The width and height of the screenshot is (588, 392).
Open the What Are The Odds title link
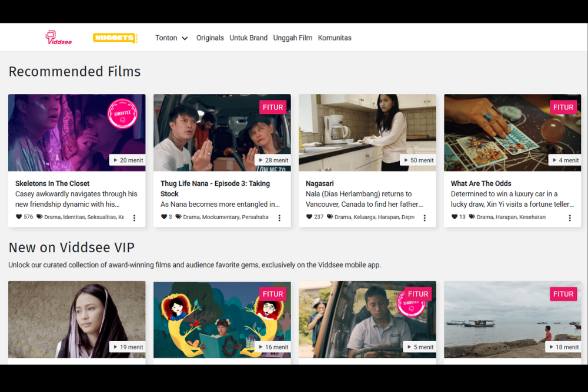[x=481, y=183]
